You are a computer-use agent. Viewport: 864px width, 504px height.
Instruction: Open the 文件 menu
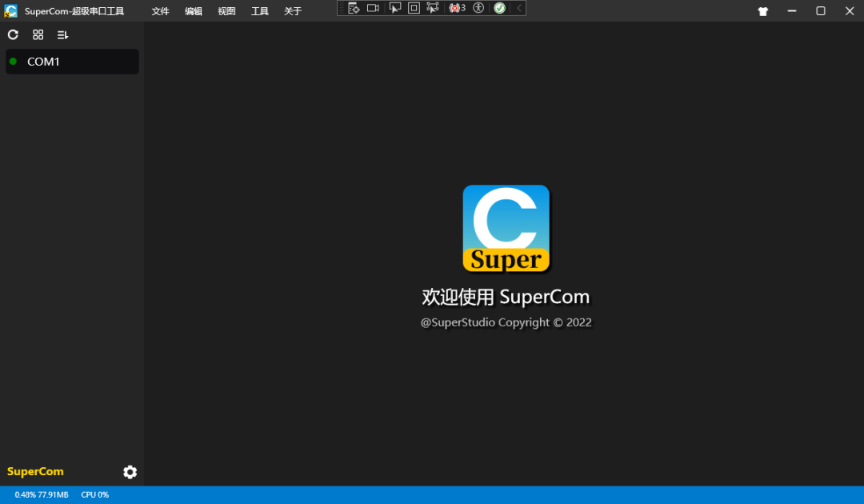point(160,11)
